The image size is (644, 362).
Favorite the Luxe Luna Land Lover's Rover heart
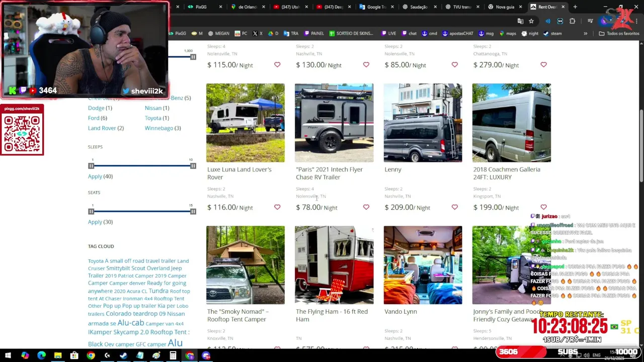pos(277,207)
